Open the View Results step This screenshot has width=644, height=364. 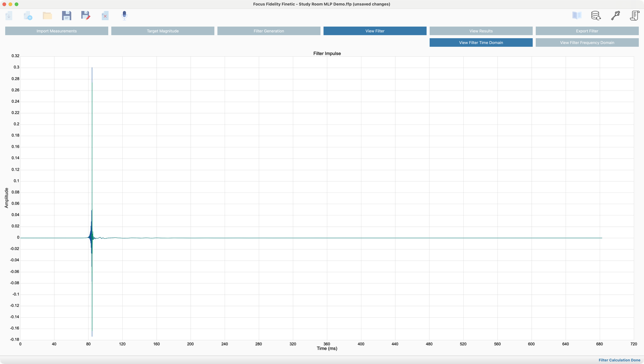481,31
